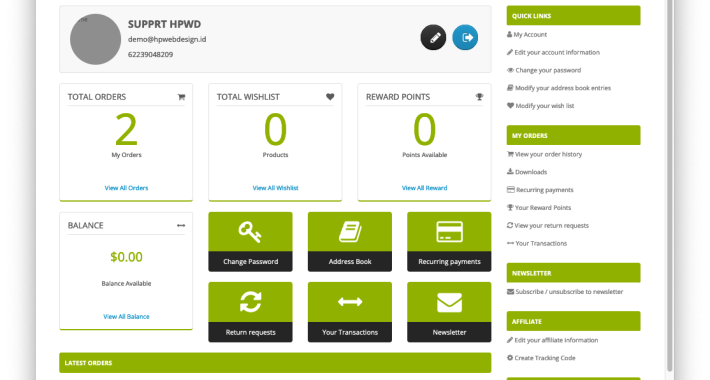Click the Newsletter sidebar header
Image resolution: width=710 pixels, height=380 pixels.
[x=573, y=273]
